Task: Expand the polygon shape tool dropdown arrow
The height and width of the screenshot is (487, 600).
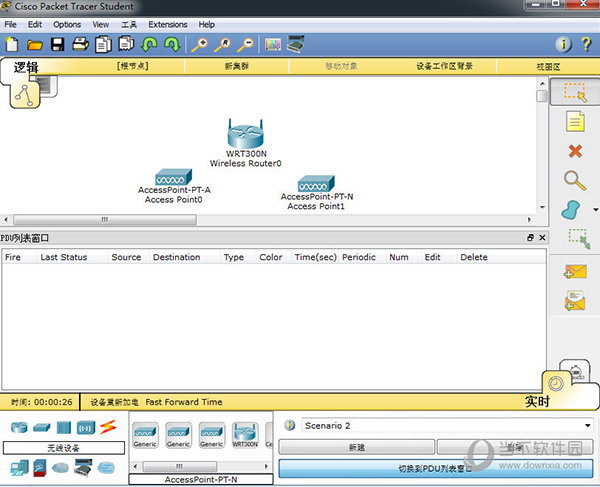Action: point(595,210)
